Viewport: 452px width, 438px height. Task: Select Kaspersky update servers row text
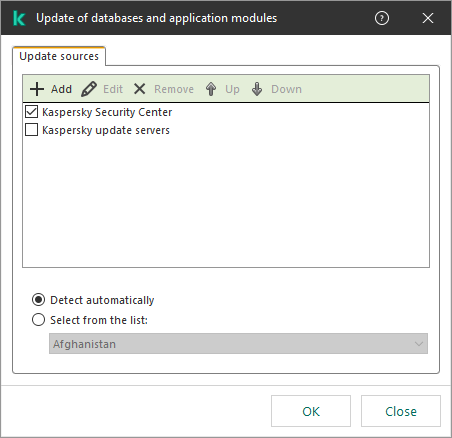tap(106, 130)
